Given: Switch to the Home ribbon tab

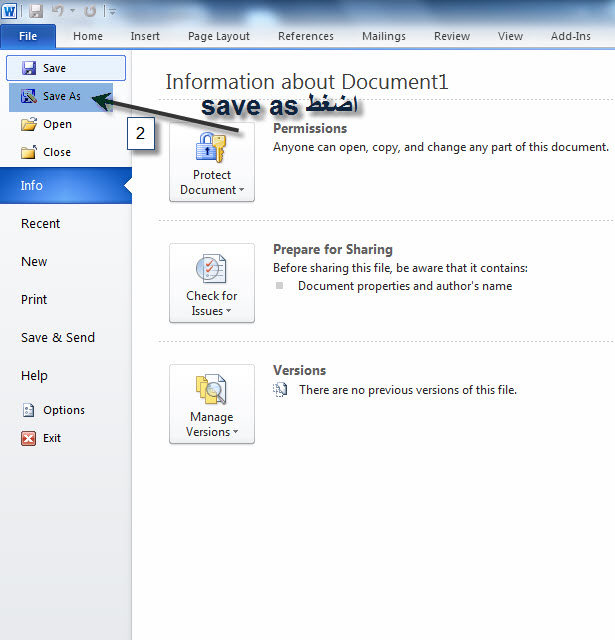Looking at the screenshot, I should pyautogui.click(x=88, y=36).
